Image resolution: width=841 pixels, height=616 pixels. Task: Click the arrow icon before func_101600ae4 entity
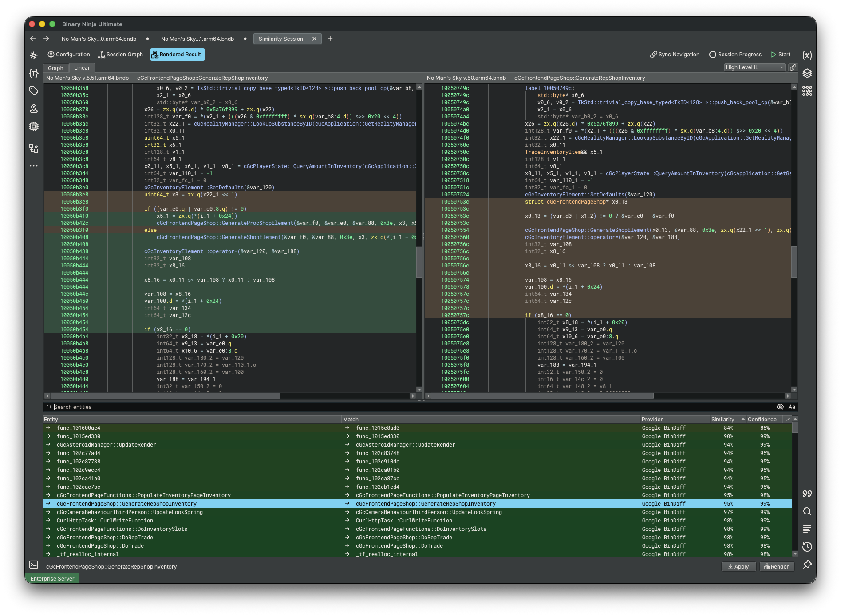pos(48,428)
